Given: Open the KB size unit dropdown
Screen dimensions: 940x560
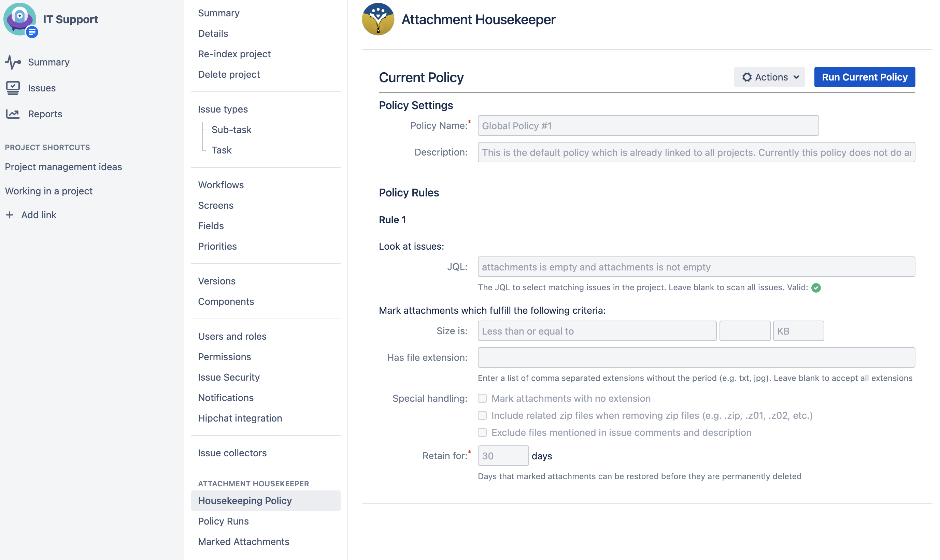Looking at the screenshot, I should pos(798,331).
